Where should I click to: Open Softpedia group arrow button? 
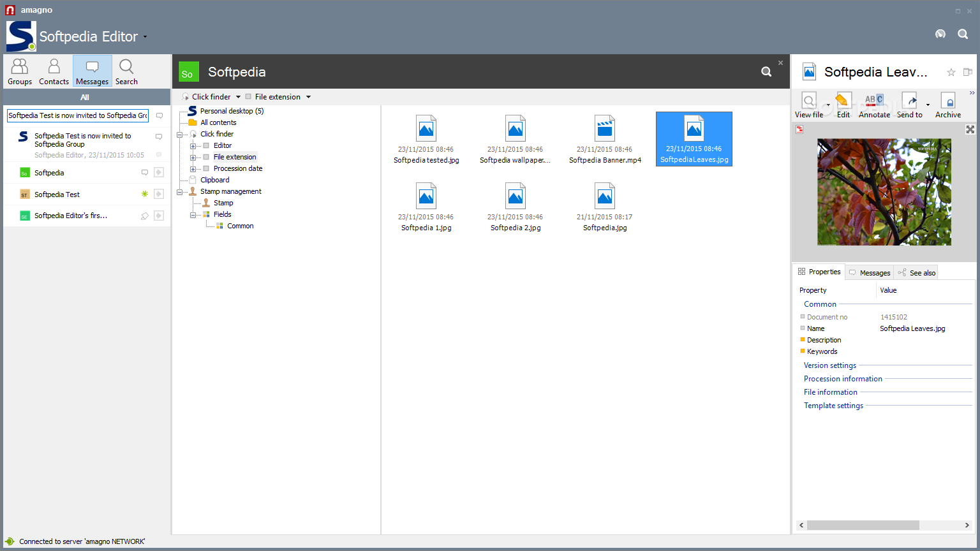(159, 172)
